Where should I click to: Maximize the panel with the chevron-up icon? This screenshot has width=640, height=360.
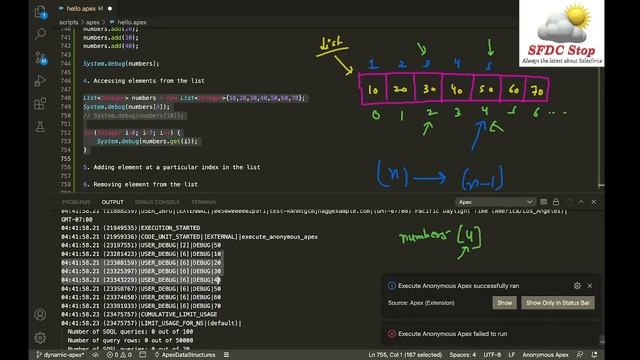pyautogui.click(x=581, y=202)
